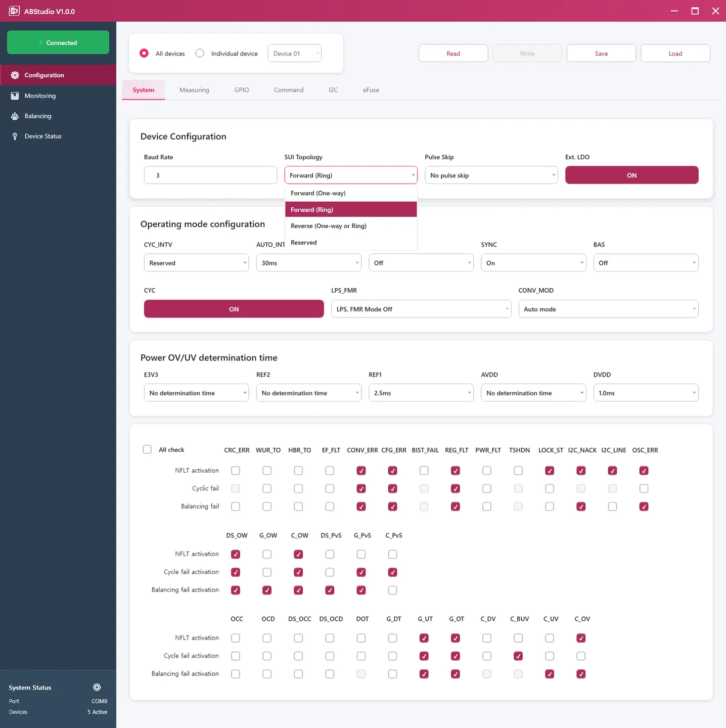
Task: Toggle the CYC ON switch
Action: [x=234, y=309]
